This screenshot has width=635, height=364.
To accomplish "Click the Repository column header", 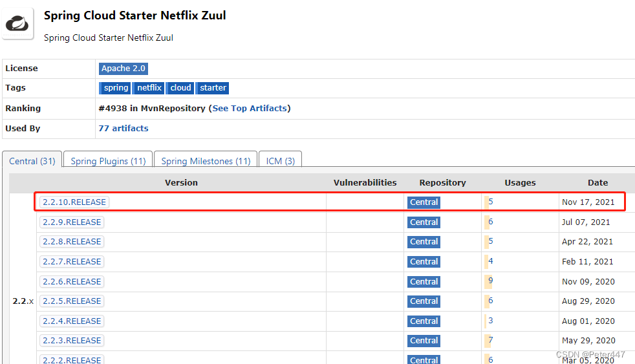I will tap(443, 182).
